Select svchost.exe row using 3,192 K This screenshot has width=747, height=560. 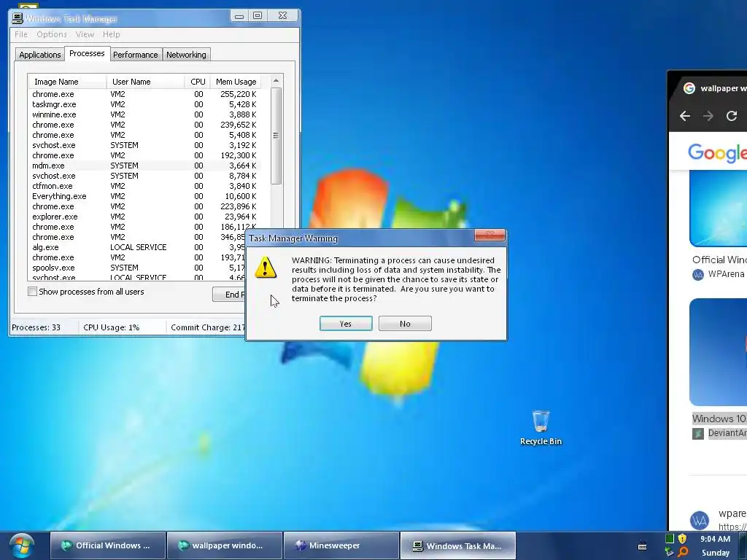coord(144,145)
